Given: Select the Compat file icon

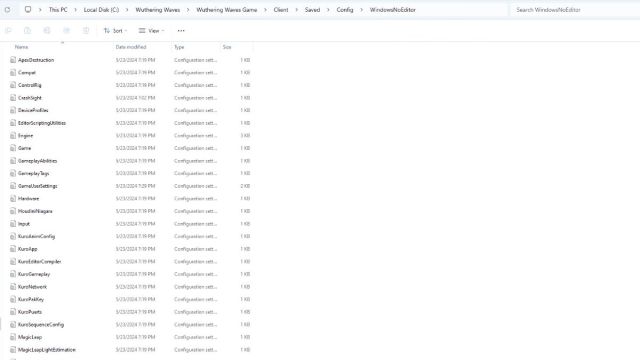Looking at the screenshot, I should tap(13, 73).
